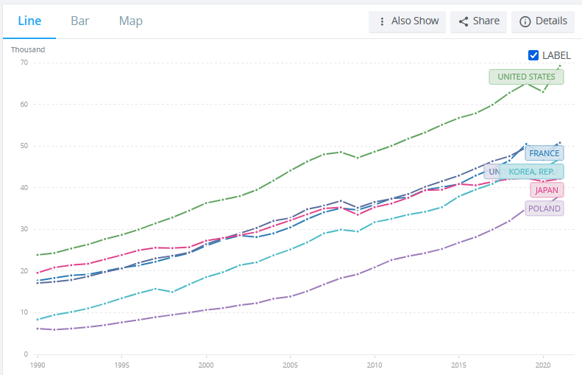Open the Details panel
The image size is (582, 375).
coord(543,22)
